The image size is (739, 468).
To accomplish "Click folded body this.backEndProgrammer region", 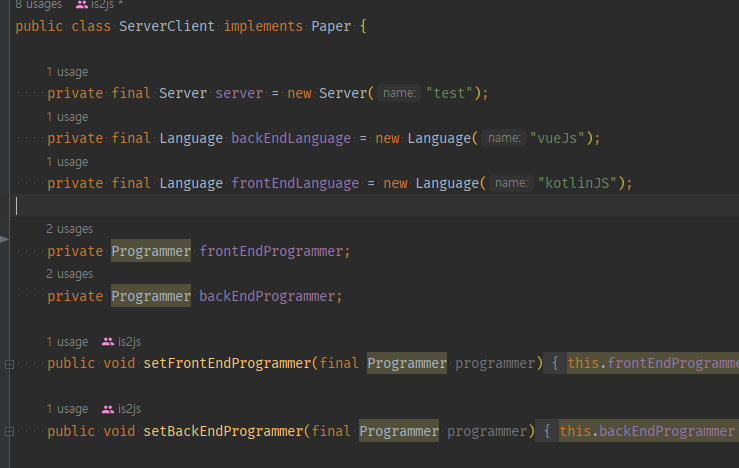I will pos(649,431).
